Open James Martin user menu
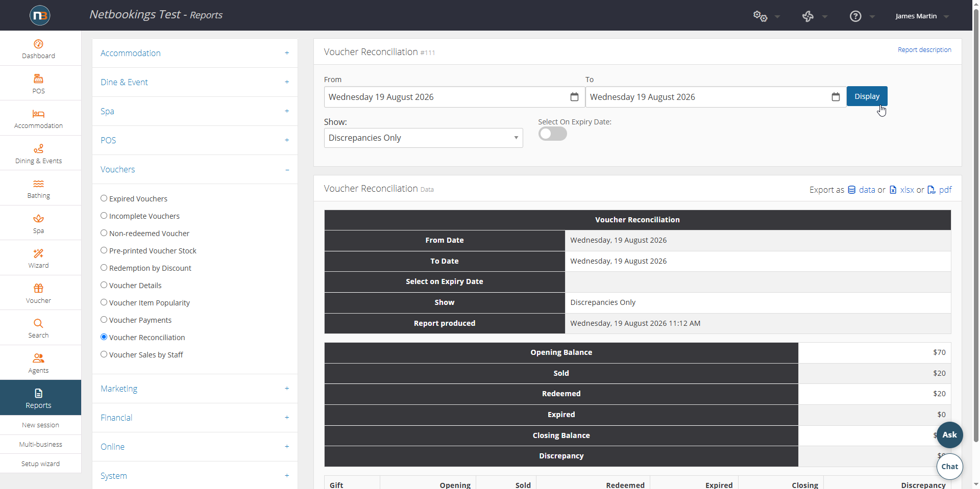Screen dimensions: 980x489 tap(922, 16)
